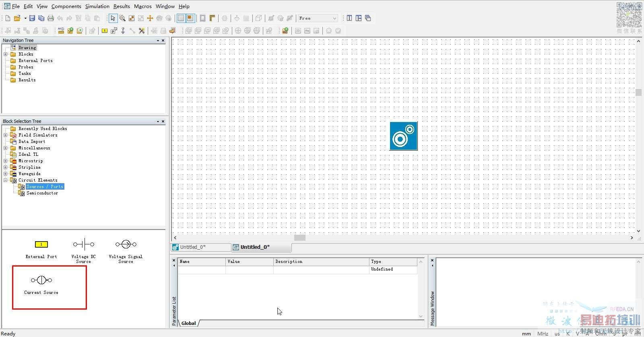Select External Ports in Navigation Tree

(35, 60)
